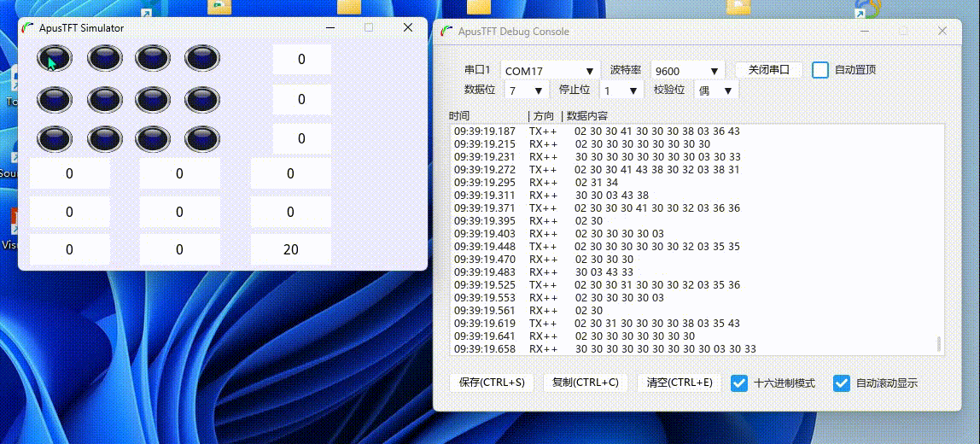Select log row at 09:39:19.187
Viewport: 980px width, 444px height.
(x=692, y=131)
